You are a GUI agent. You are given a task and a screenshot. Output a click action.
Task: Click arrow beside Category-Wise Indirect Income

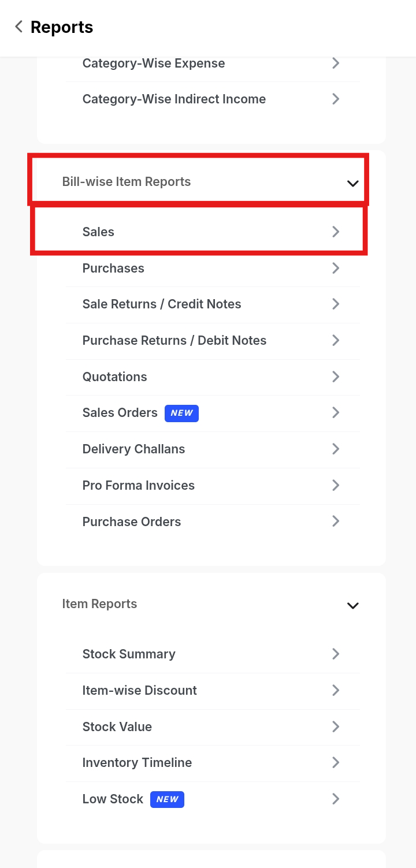click(x=336, y=99)
